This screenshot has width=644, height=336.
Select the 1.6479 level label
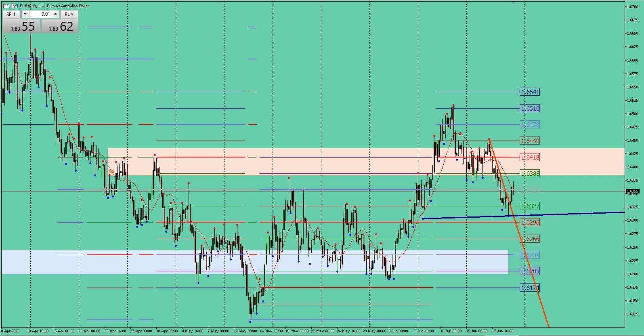click(x=530, y=124)
